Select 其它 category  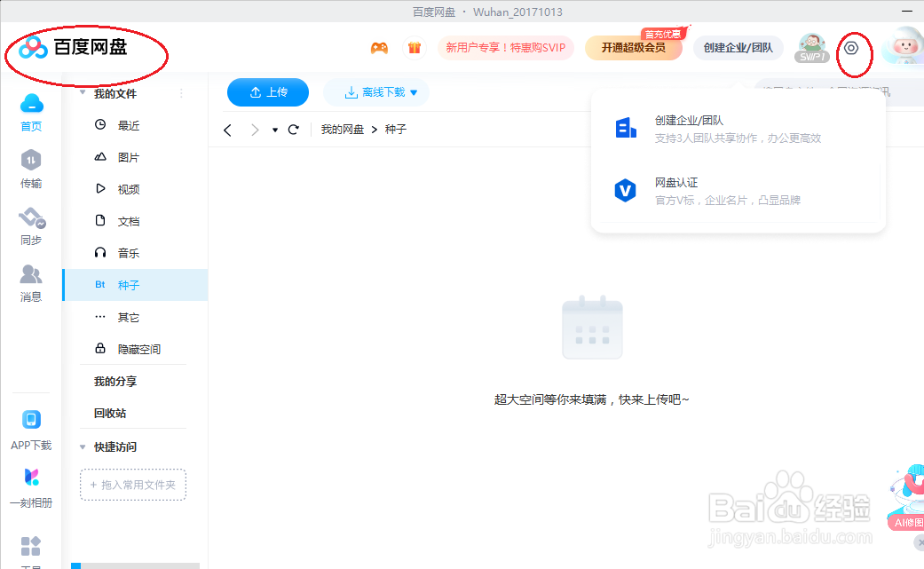coord(135,318)
